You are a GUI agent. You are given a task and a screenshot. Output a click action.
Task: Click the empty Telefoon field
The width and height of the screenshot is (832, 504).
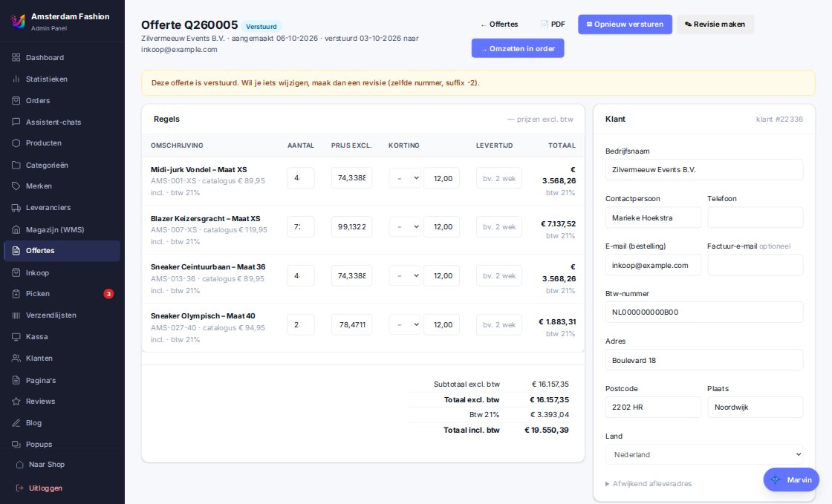(x=755, y=217)
